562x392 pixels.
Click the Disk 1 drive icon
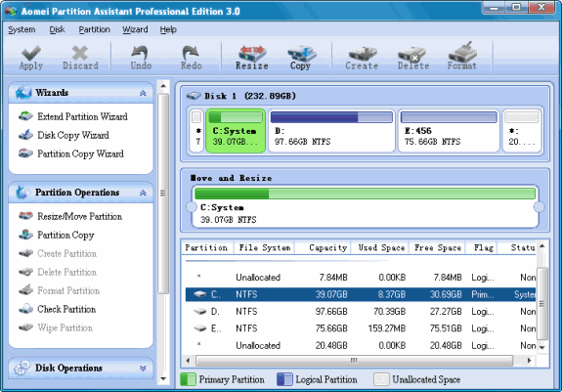click(194, 96)
